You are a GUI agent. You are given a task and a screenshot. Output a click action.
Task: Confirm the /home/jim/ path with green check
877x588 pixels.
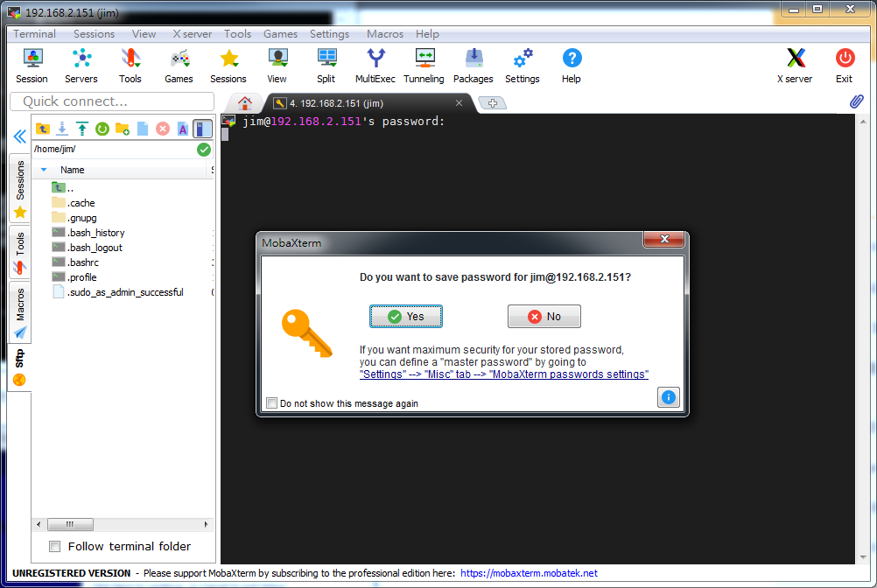(204, 150)
